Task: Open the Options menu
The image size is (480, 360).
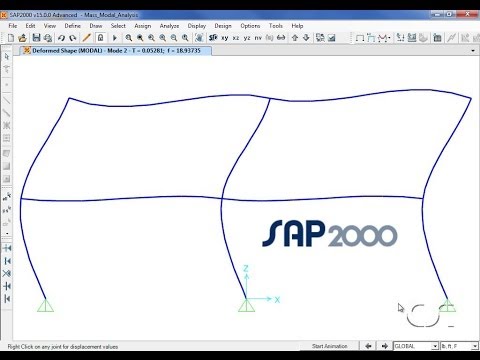Action: 250,26
